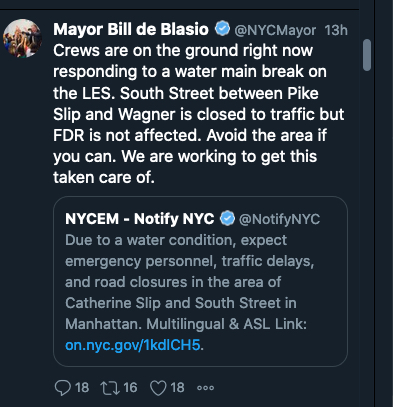This screenshot has width=393, height=407.
Task: Click the like count of 18
Action: click(177, 388)
